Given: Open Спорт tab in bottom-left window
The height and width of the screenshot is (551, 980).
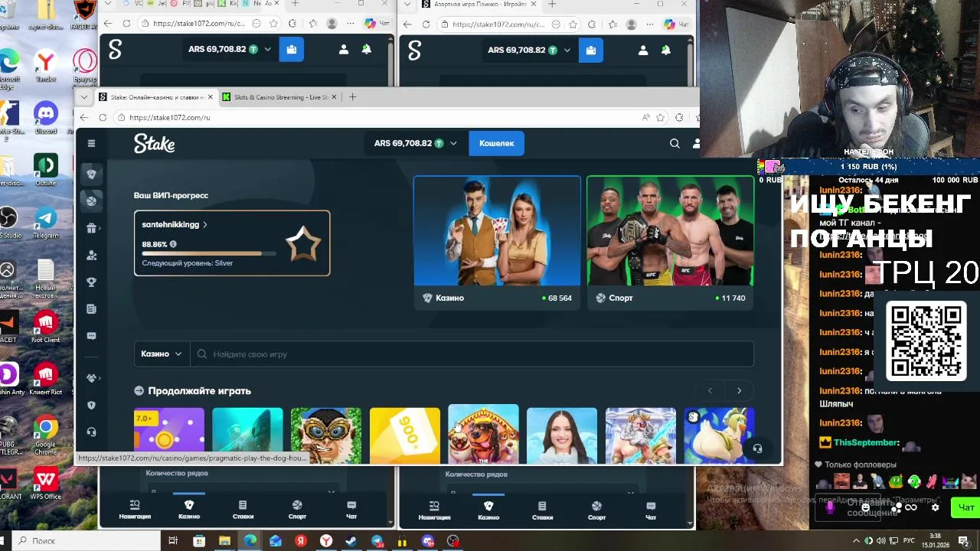Looking at the screenshot, I should [297, 510].
